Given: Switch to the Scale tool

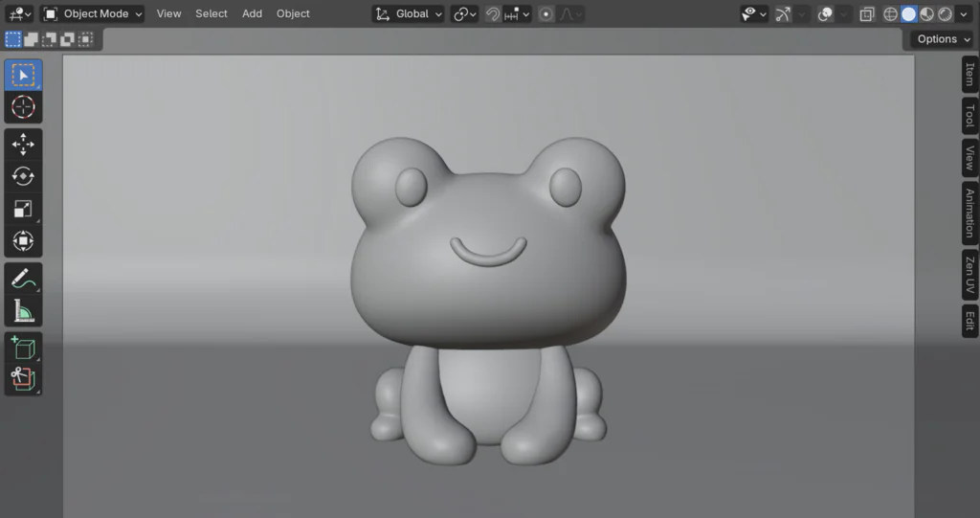Looking at the screenshot, I should point(23,209).
